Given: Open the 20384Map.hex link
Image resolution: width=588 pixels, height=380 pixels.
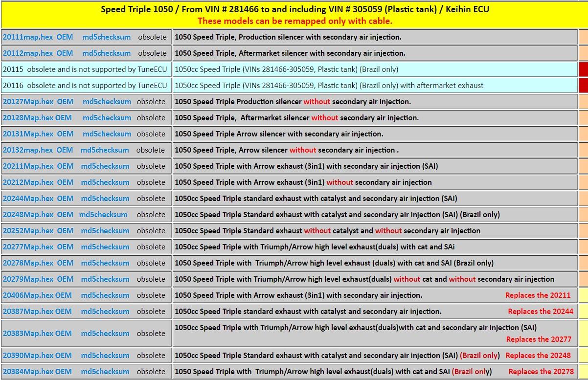Looking at the screenshot, I should tap(28, 371).
